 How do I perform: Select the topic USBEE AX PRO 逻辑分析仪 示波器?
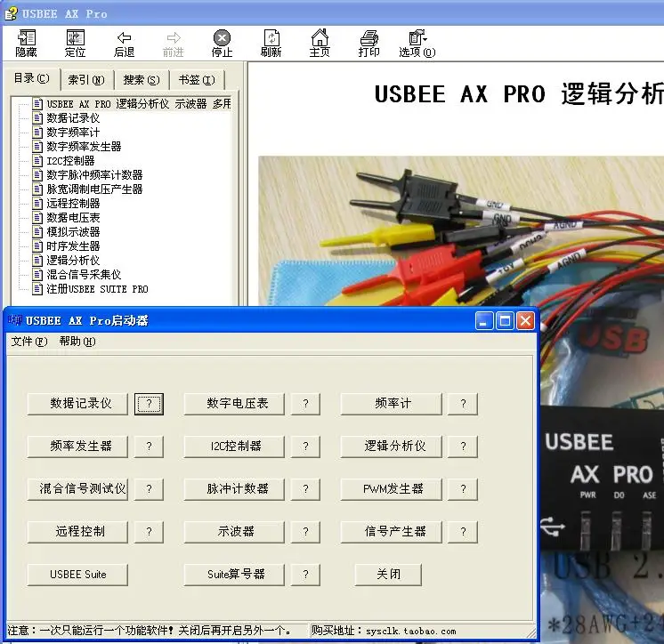coord(139,104)
